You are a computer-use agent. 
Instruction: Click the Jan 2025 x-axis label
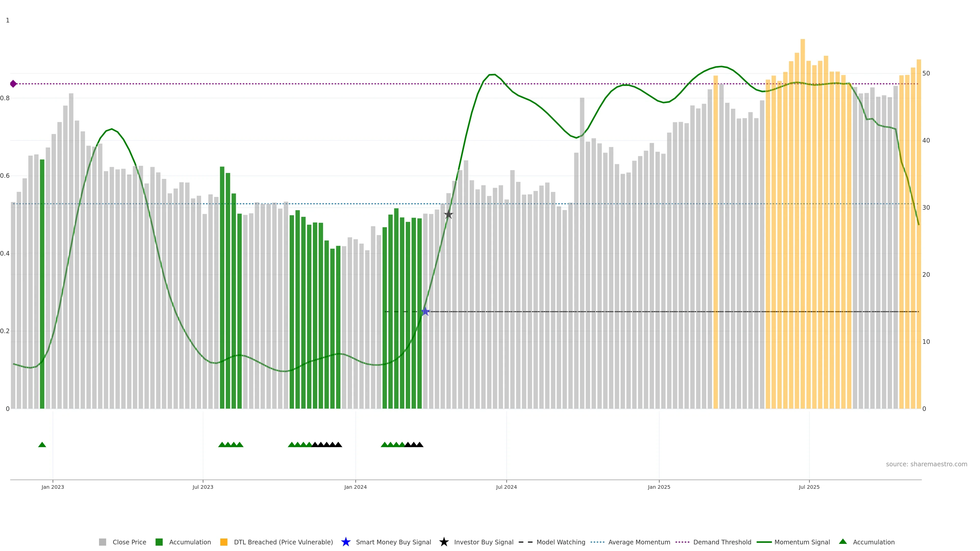click(x=658, y=487)
